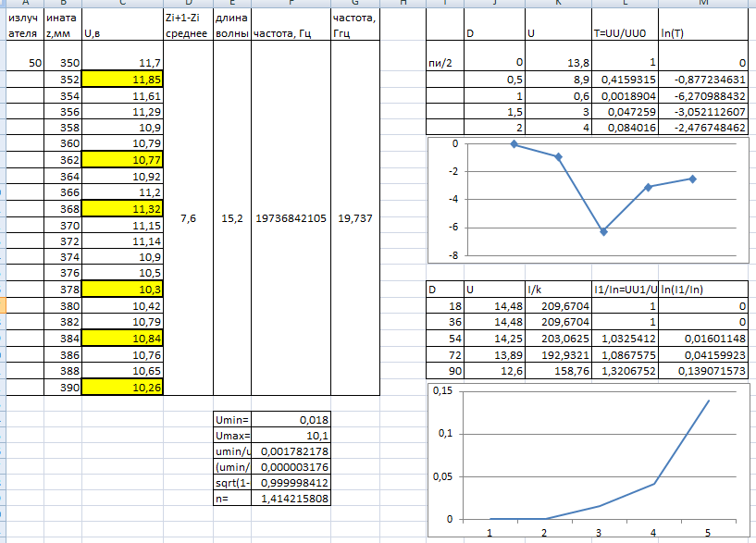
Task: Click the 'U,в' column header cell
Action: click(x=122, y=25)
